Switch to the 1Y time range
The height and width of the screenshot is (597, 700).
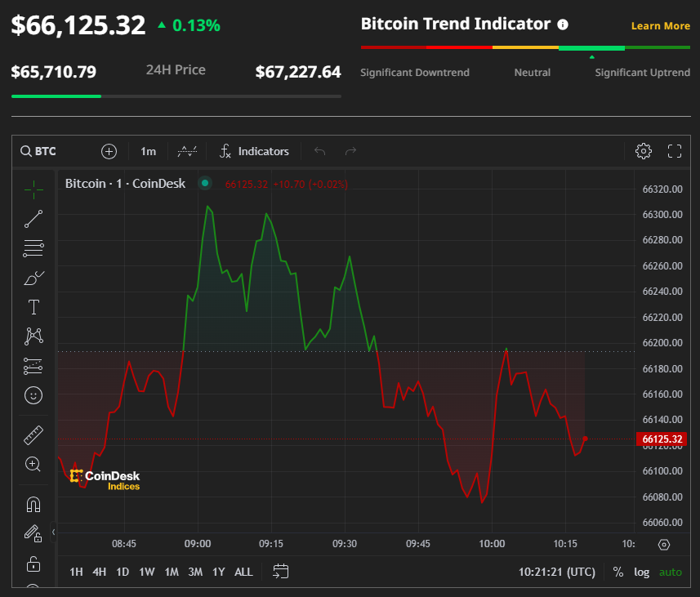click(x=218, y=572)
